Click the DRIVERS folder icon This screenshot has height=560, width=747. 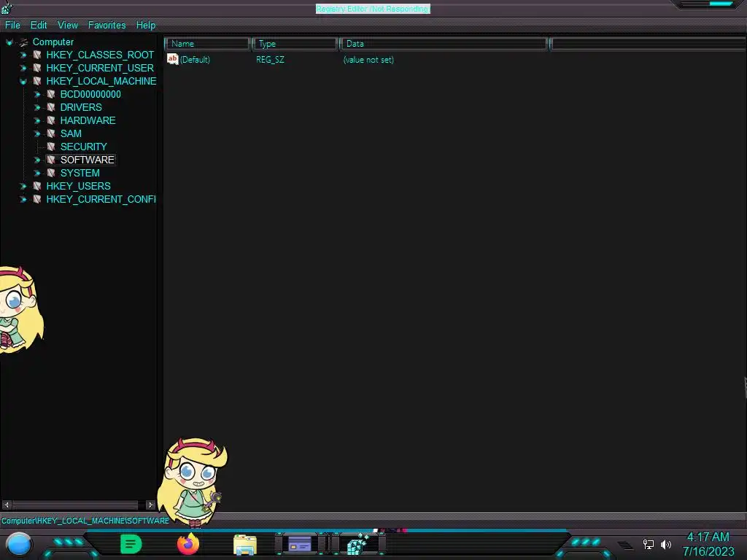tap(51, 107)
